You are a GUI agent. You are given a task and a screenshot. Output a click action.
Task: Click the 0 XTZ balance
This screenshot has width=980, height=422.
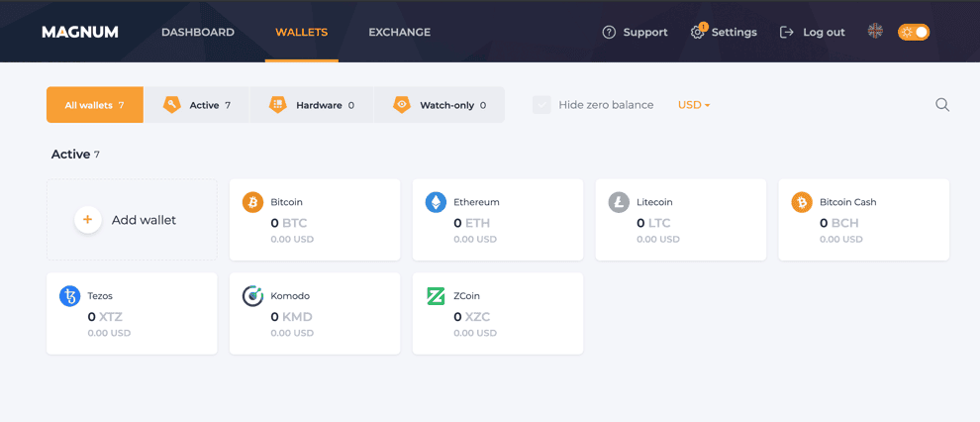coord(106,316)
